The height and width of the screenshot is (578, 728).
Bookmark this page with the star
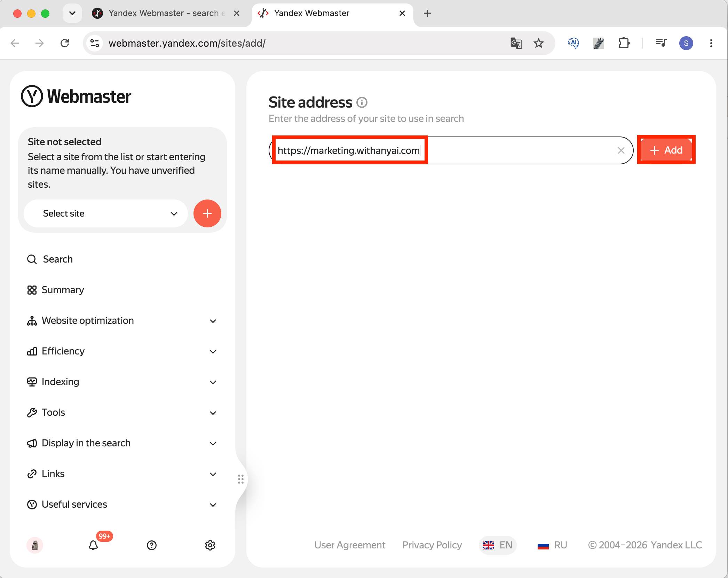coord(539,43)
